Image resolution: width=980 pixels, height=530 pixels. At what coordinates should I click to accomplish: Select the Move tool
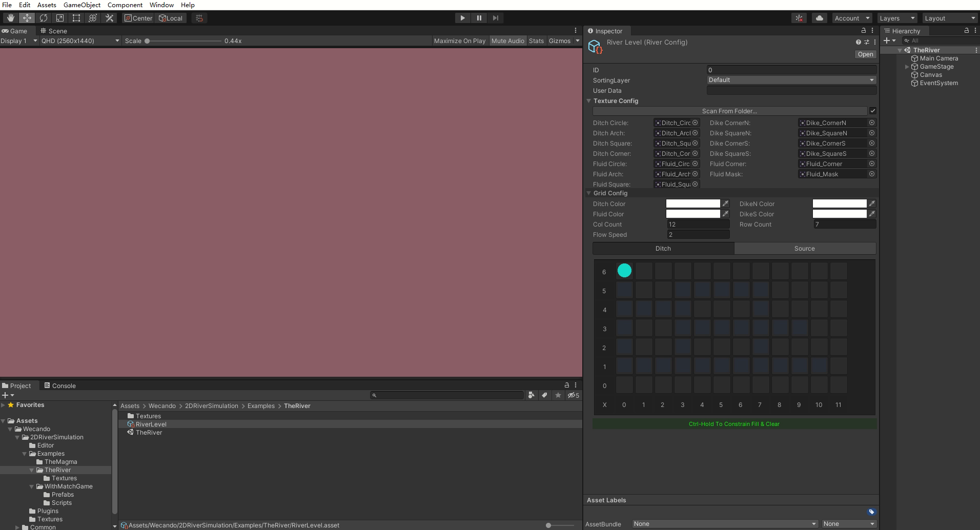click(x=27, y=18)
